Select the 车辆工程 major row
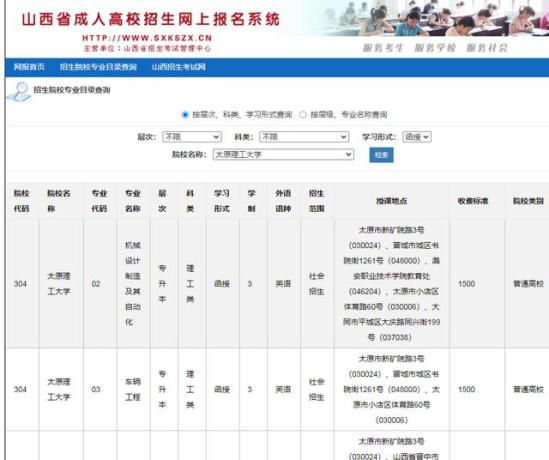Viewport: 549px width, 460px height. click(x=277, y=389)
